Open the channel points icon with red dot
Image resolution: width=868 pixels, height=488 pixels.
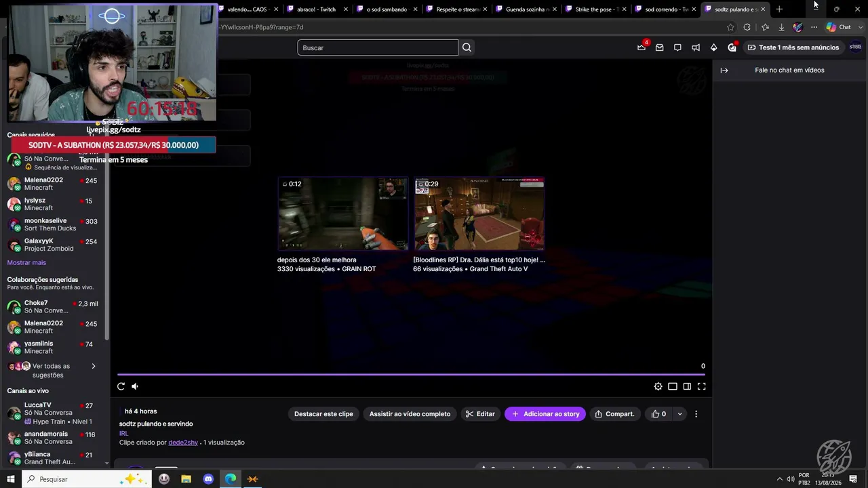click(732, 47)
